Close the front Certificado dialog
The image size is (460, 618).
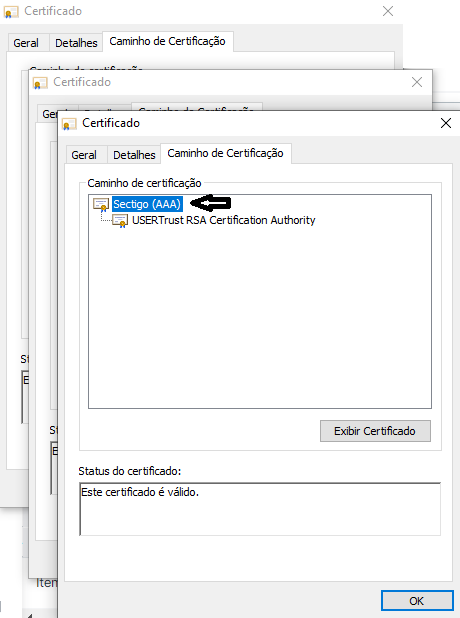[x=446, y=123]
